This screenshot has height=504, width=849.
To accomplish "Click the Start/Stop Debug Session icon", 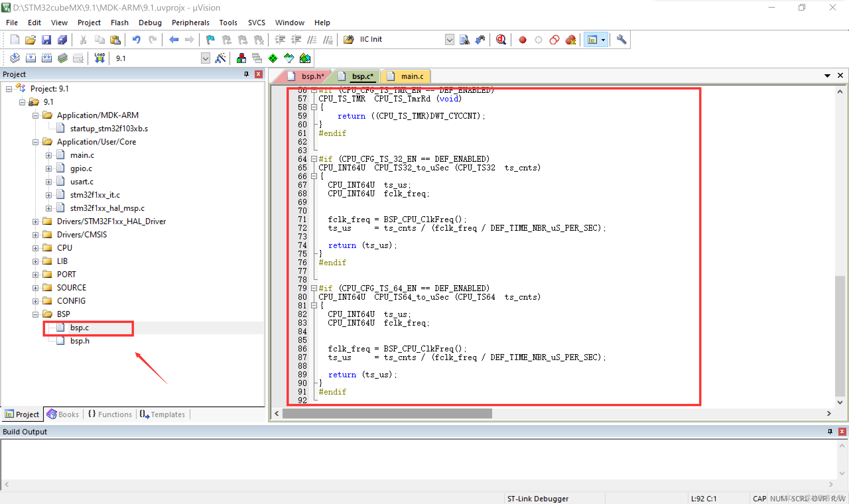I will (x=501, y=40).
